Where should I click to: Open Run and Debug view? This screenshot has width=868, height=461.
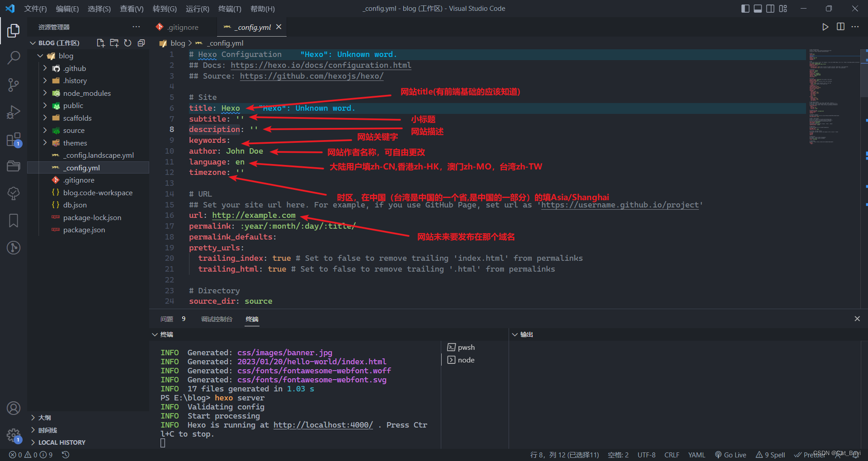click(14, 112)
